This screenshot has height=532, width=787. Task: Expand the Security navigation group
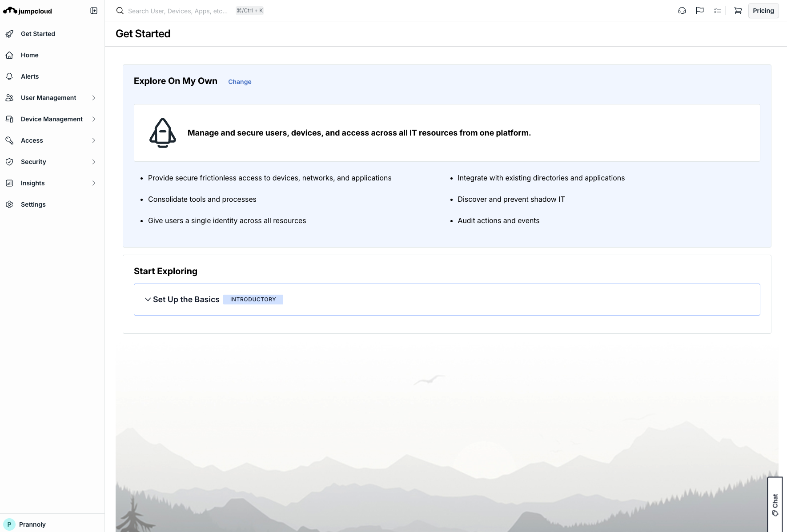pos(94,162)
